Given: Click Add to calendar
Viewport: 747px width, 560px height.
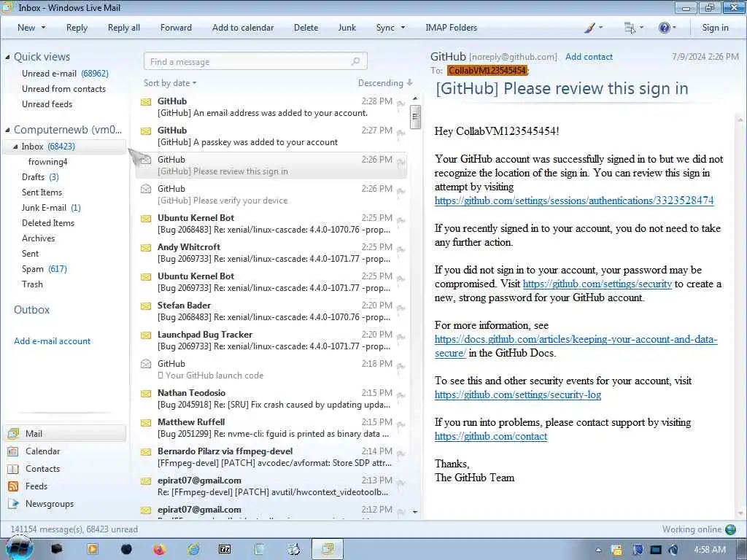Looking at the screenshot, I should (243, 28).
